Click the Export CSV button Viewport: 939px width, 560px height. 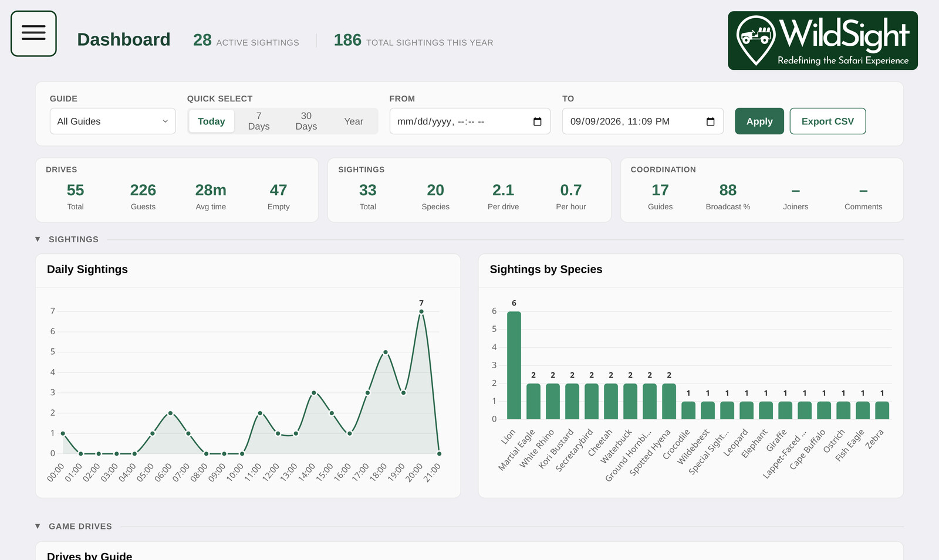click(x=827, y=121)
